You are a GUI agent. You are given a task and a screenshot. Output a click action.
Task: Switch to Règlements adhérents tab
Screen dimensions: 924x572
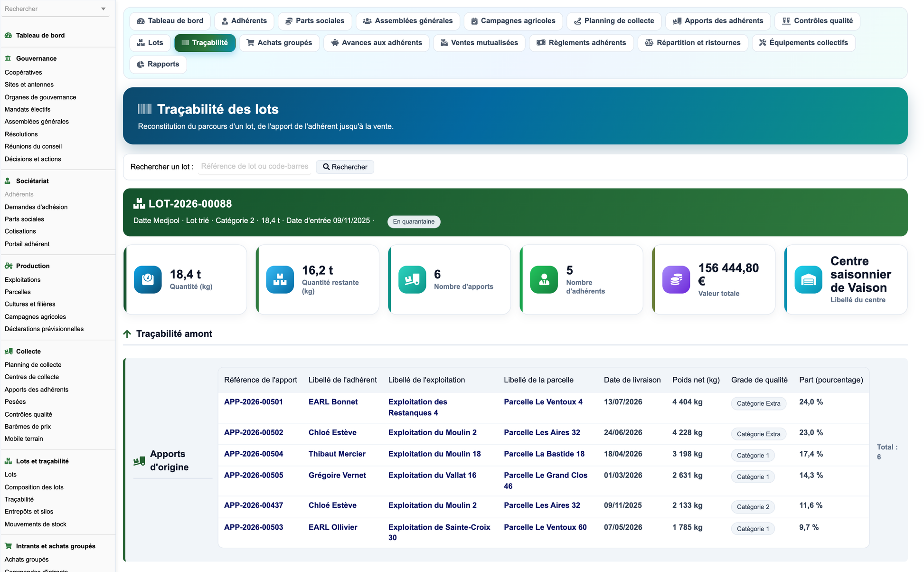581,43
